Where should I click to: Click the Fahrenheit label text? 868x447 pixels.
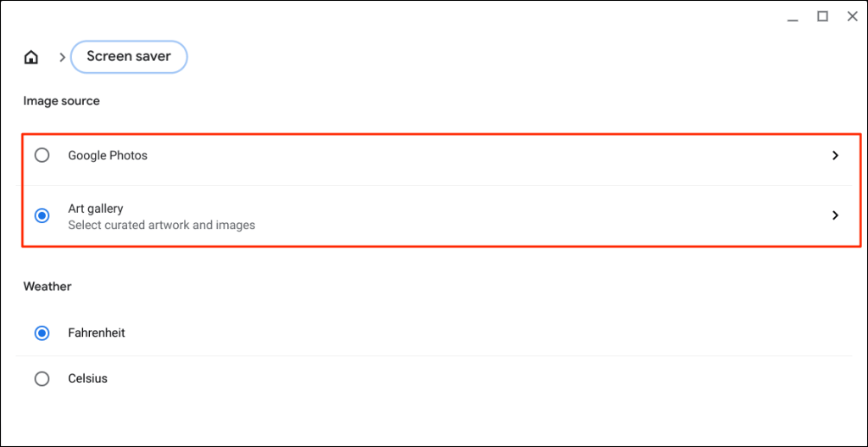click(97, 333)
